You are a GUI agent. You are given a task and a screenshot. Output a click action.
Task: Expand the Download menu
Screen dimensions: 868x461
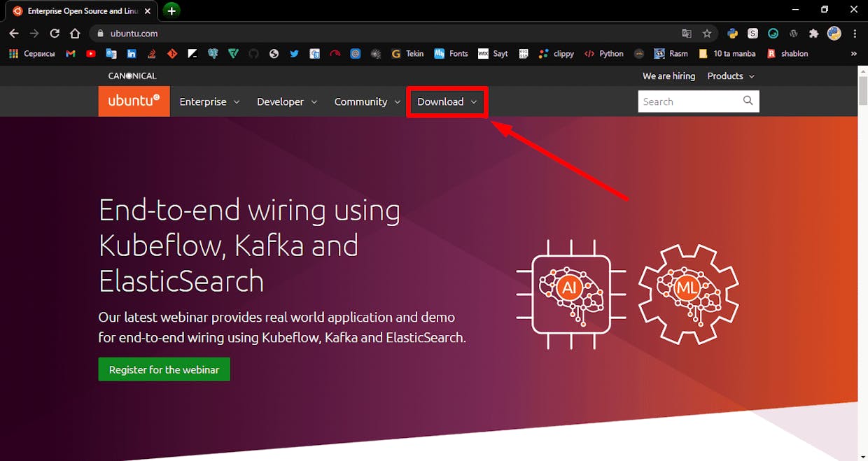click(x=447, y=101)
